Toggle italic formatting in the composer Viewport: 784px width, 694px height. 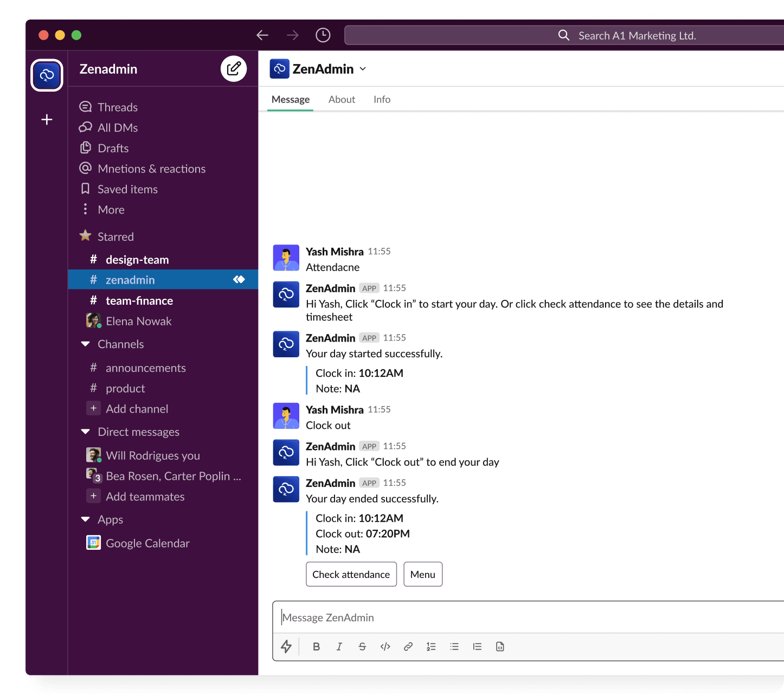coord(339,646)
